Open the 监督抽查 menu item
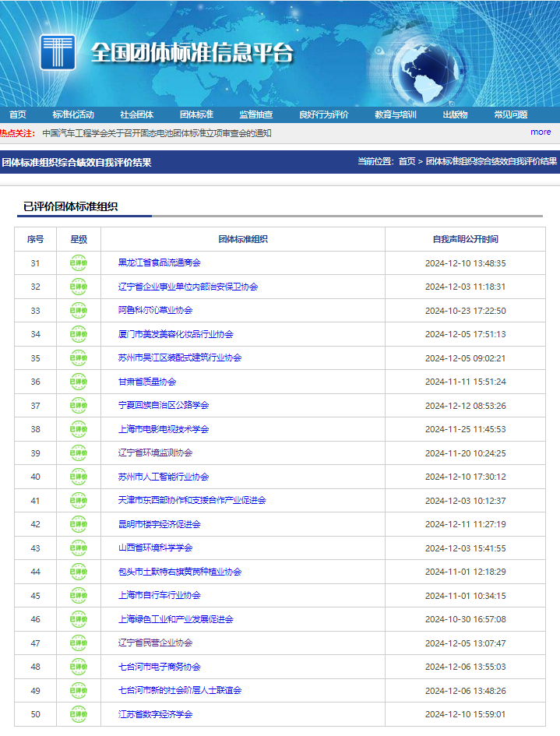The image size is (560, 736). 255,114
